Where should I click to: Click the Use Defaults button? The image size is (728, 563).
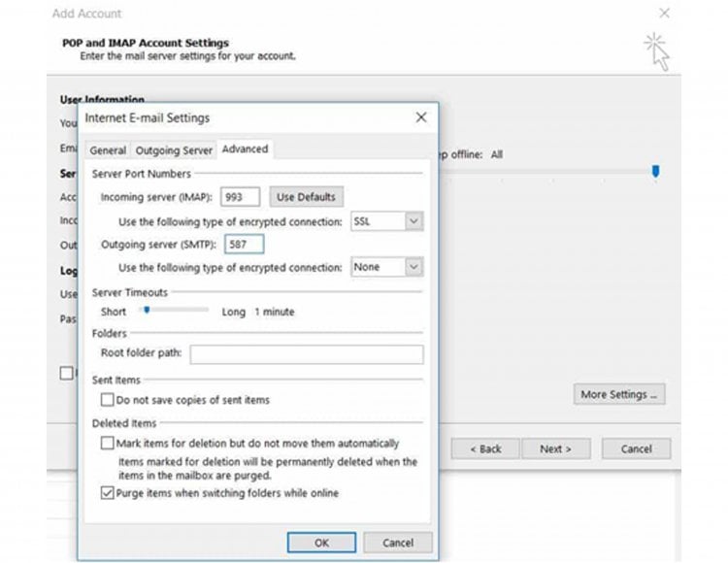coord(306,197)
